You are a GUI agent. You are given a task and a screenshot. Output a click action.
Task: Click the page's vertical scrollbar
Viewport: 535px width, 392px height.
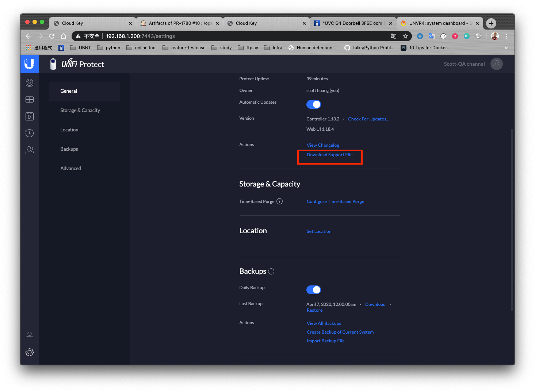pyautogui.click(x=512, y=219)
